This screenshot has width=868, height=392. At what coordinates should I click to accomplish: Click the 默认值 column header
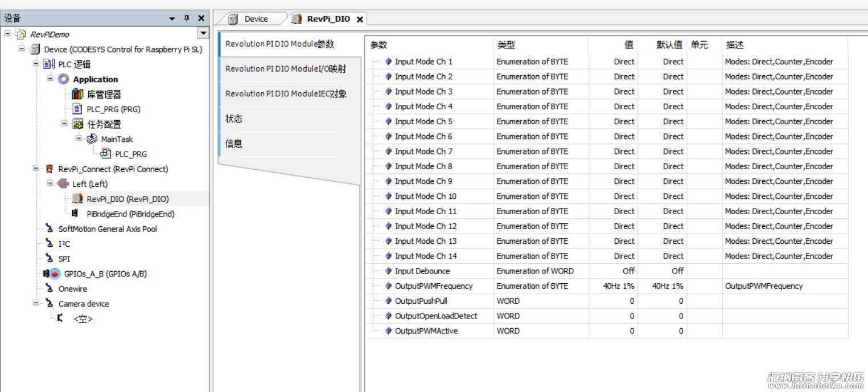pyautogui.click(x=663, y=45)
